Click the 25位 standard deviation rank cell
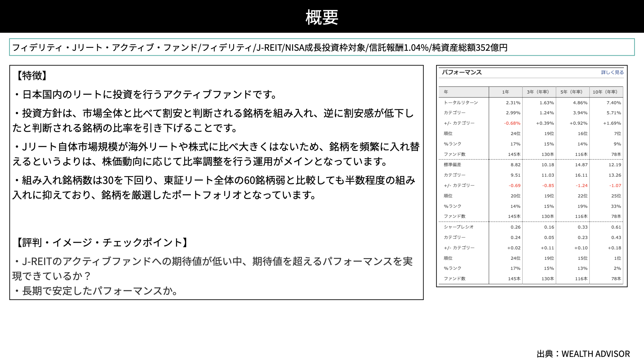 point(616,196)
